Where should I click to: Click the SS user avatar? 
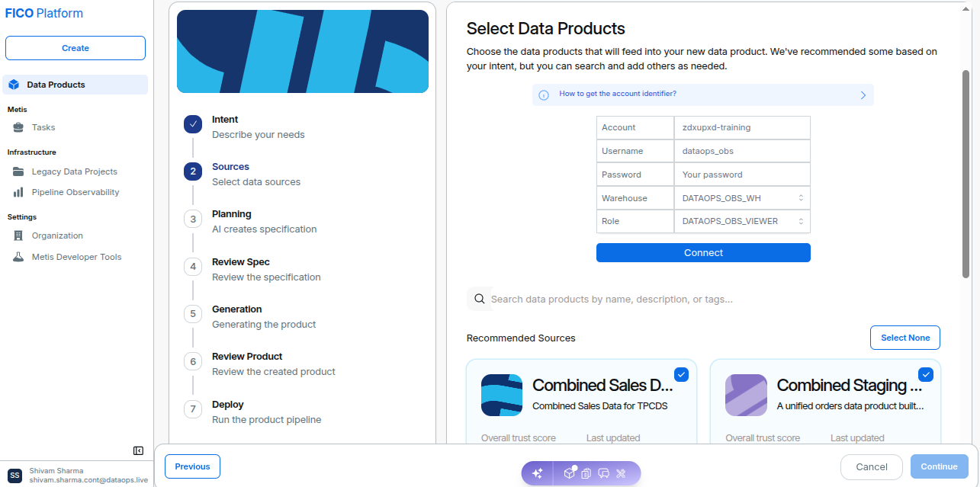(x=14, y=476)
